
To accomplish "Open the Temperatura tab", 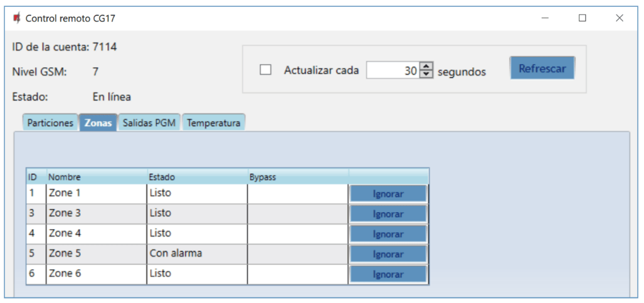I will pos(213,123).
